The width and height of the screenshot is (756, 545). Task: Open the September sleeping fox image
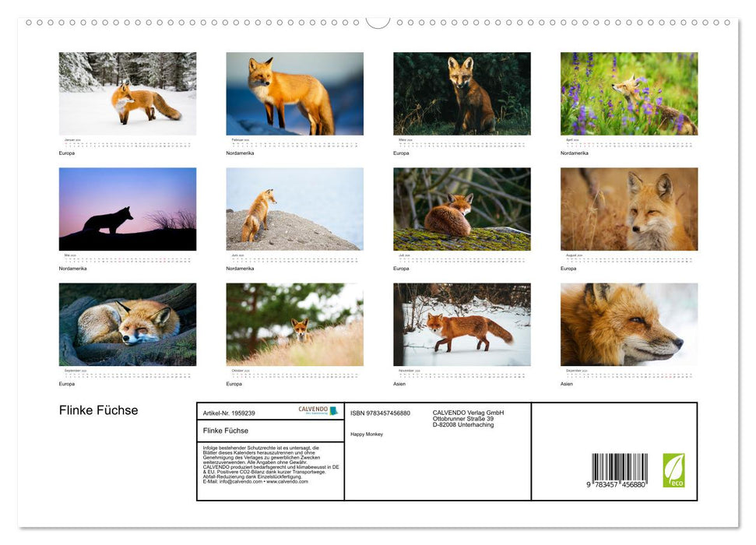pyautogui.click(x=128, y=324)
